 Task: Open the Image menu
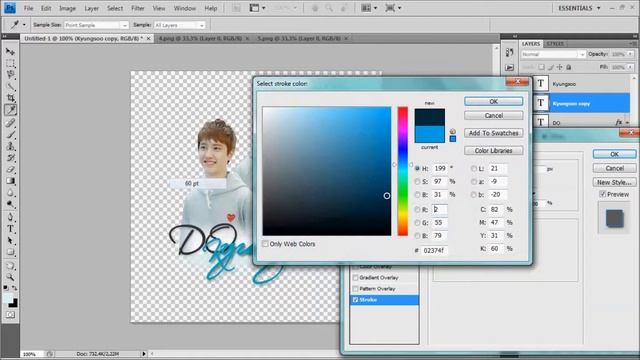tap(67, 8)
